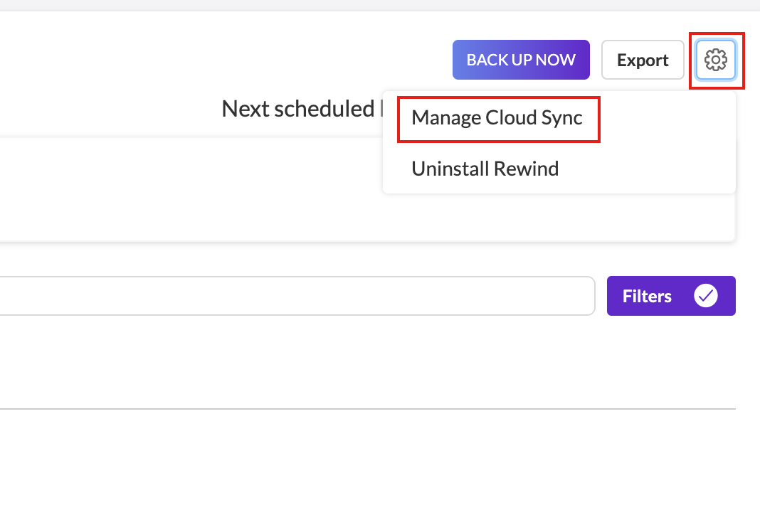Select Manage Cloud Sync from the menu
Screen dimensions: 760x532
497,118
